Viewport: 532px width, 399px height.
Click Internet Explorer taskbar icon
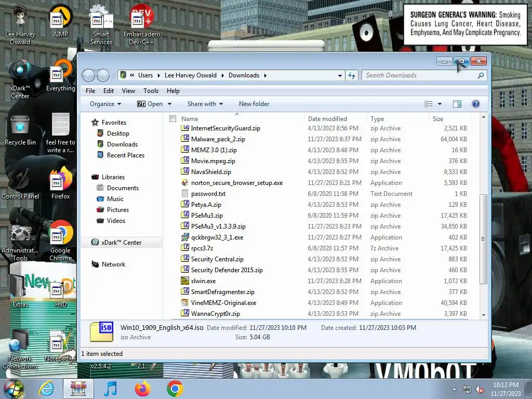coord(46,389)
